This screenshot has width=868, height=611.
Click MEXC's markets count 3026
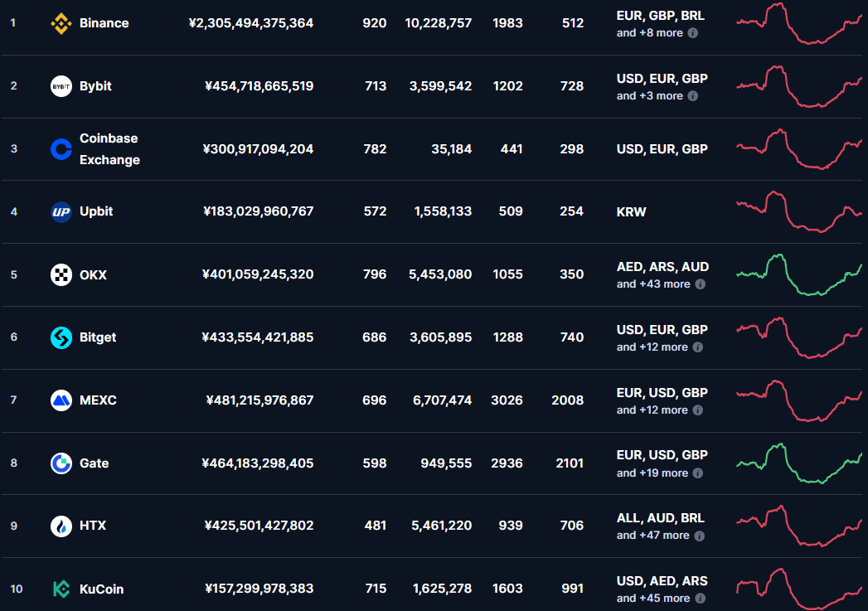pyautogui.click(x=507, y=400)
